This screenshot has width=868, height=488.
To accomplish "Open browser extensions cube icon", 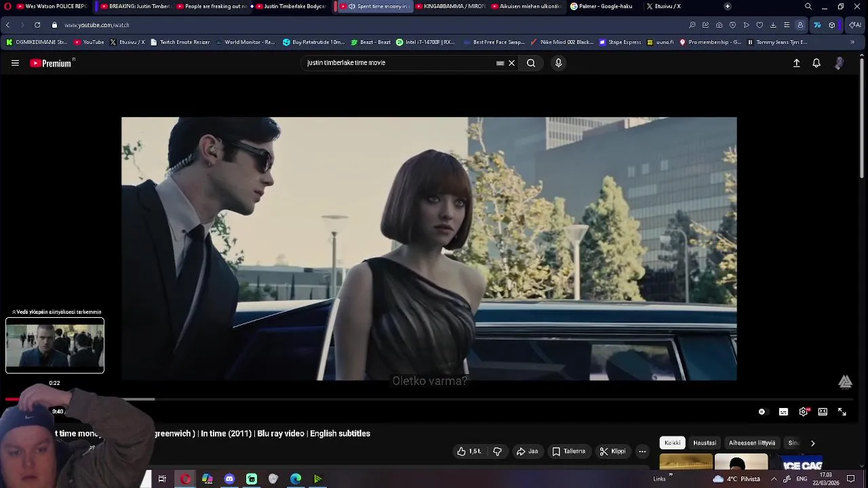I will tap(832, 25).
